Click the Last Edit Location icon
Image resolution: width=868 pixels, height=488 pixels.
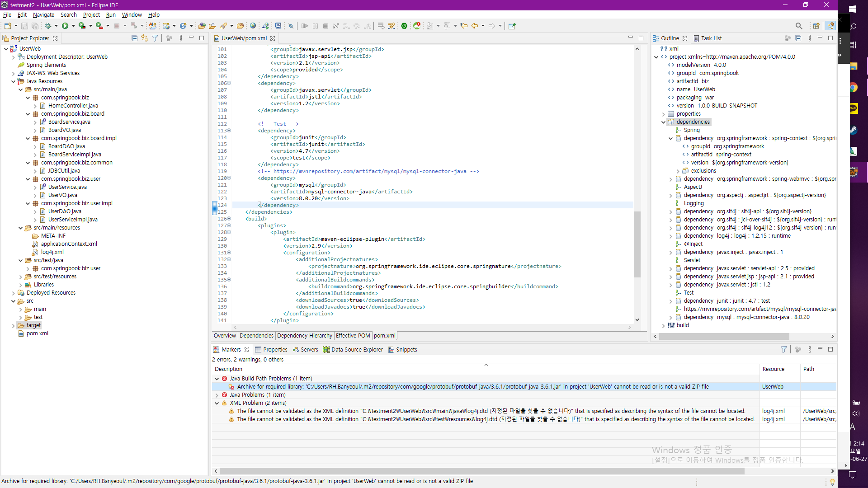coord(464,26)
